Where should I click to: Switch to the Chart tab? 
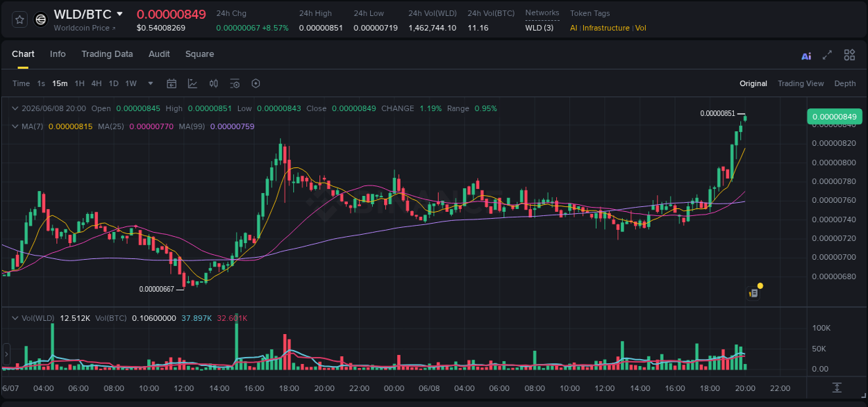pos(23,54)
